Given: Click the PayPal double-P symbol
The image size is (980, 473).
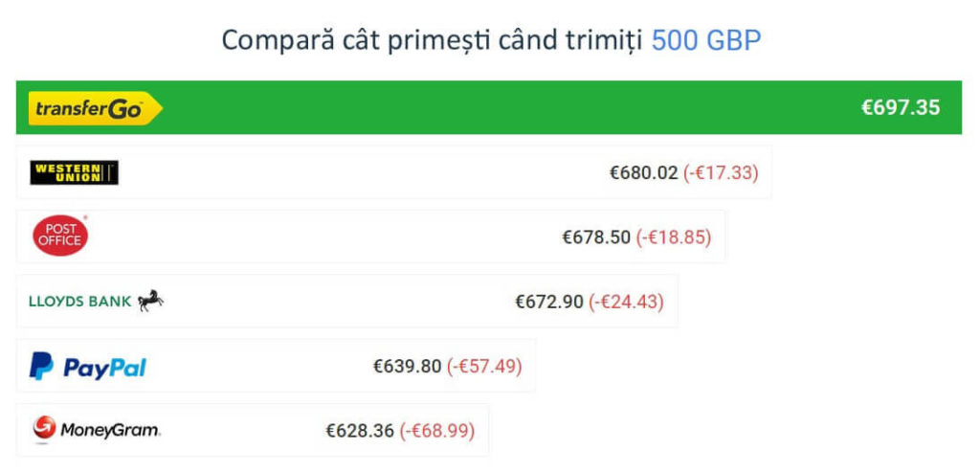Looking at the screenshot, I should (x=41, y=366).
